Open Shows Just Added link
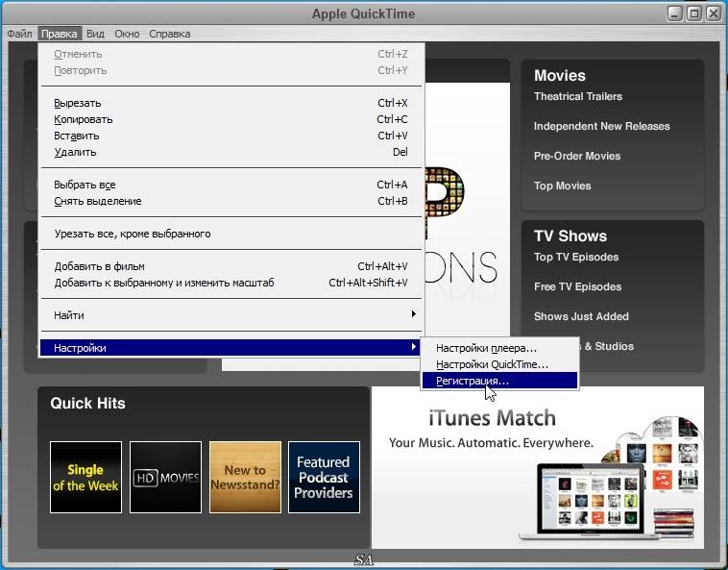Image resolution: width=728 pixels, height=570 pixels. [581, 317]
